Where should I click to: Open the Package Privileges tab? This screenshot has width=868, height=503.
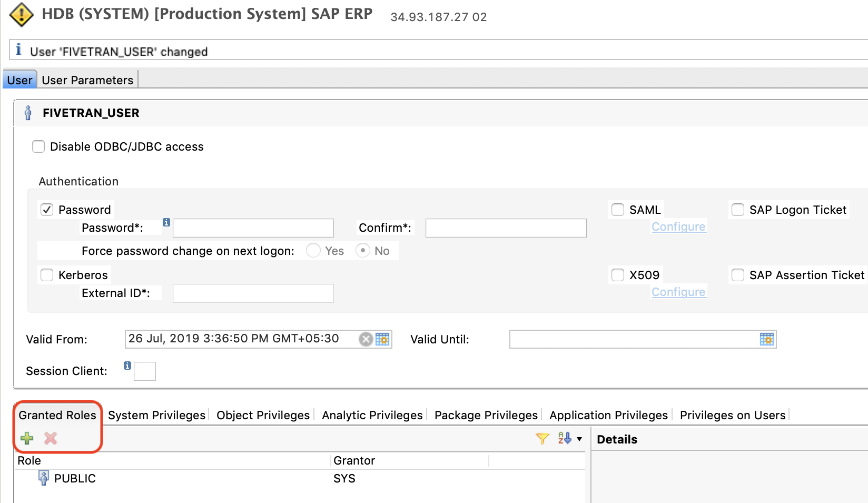pyautogui.click(x=486, y=415)
